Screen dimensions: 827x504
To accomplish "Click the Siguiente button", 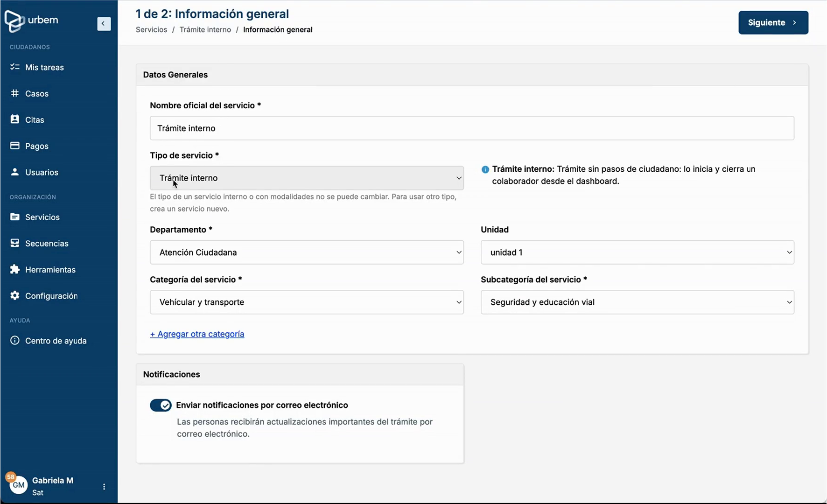I will click(x=773, y=22).
